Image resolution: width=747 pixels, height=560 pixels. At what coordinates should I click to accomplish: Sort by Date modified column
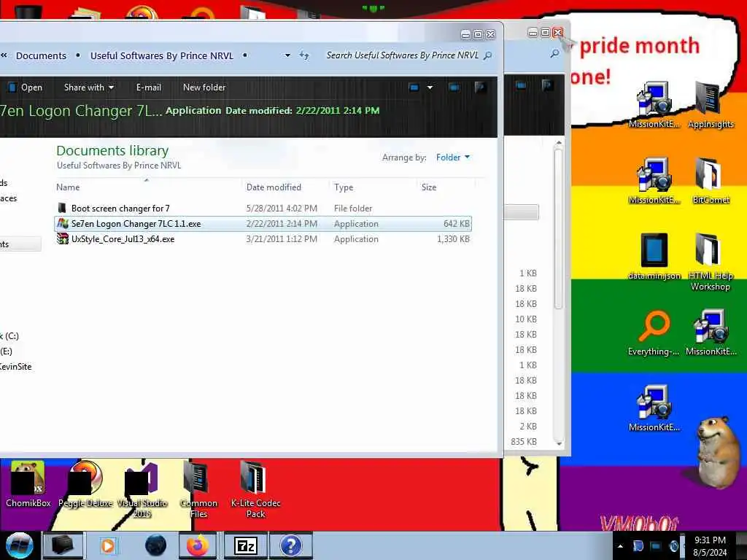pos(274,187)
